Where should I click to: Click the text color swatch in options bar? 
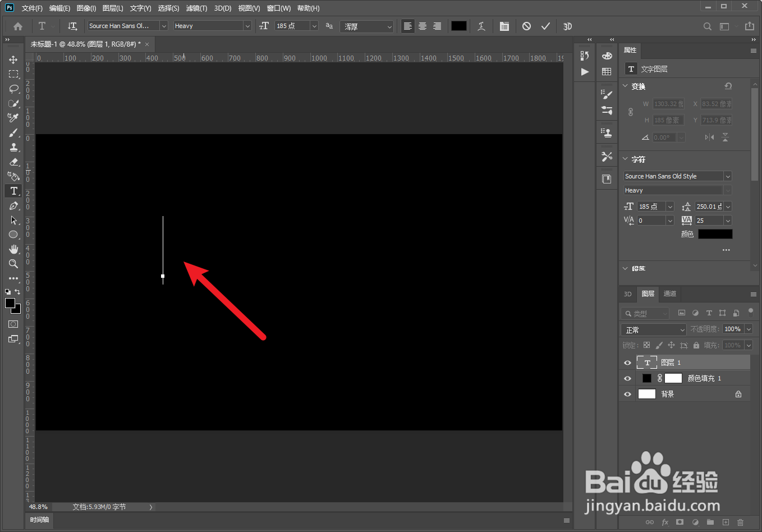[x=459, y=26]
